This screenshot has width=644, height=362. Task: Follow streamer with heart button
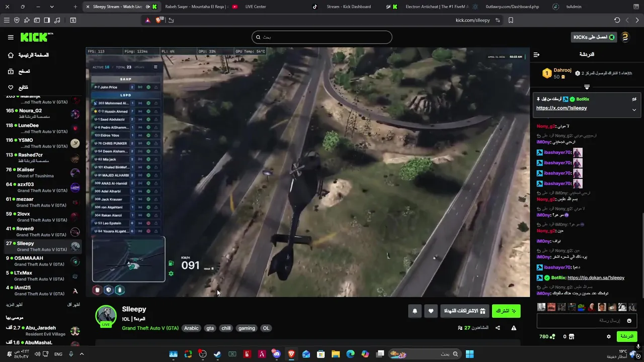pyautogui.click(x=431, y=311)
